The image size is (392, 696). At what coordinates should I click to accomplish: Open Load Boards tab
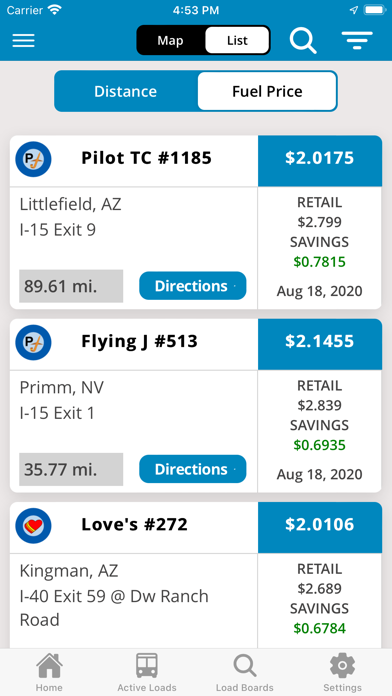(x=245, y=672)
